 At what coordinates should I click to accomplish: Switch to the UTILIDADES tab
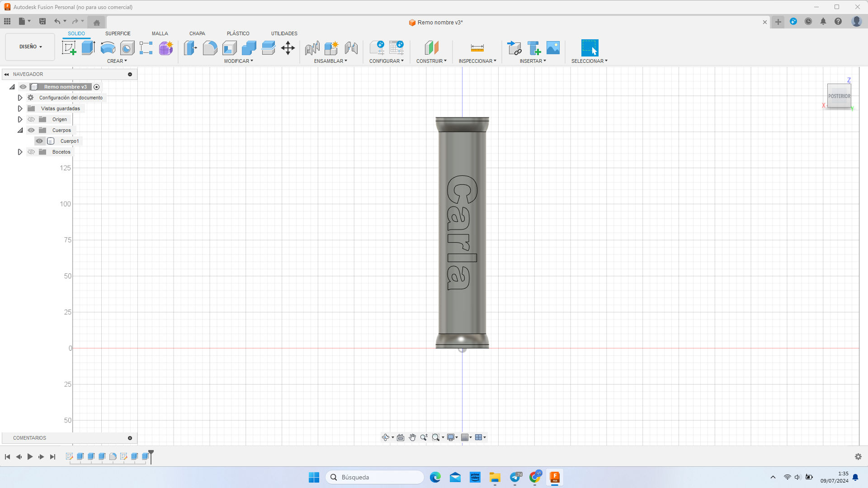284,33
